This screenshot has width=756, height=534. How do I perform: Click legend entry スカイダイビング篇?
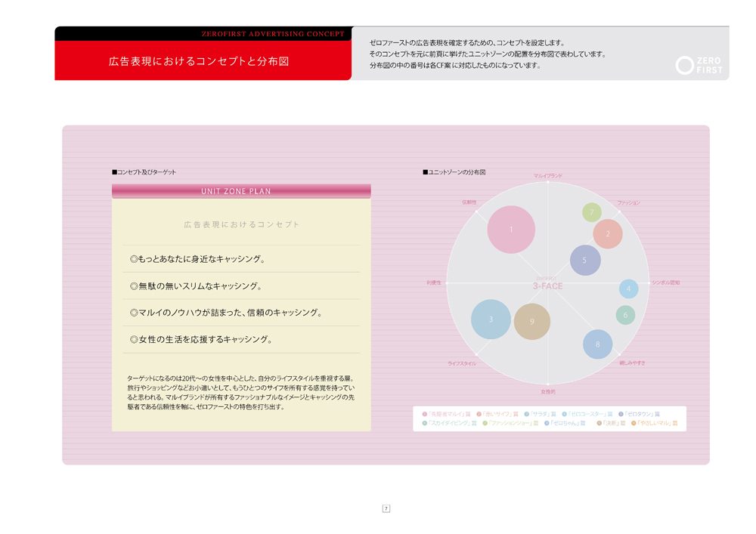[x=449, y=423]
